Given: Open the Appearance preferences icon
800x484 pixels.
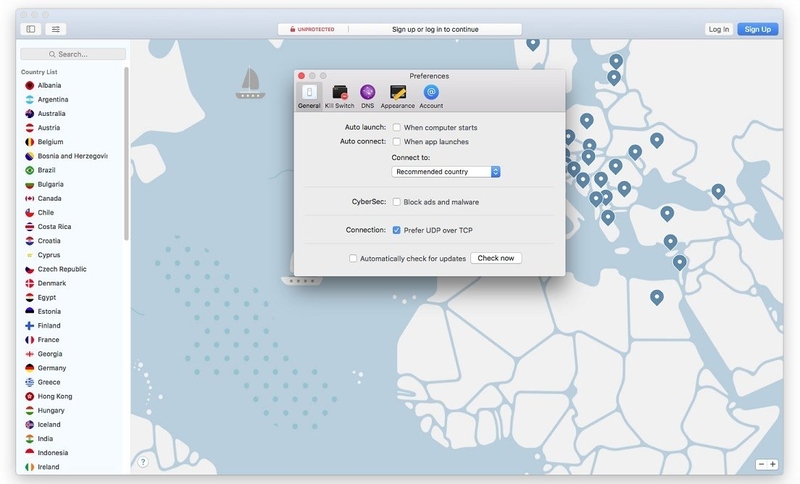Looking at the screenshot, I should point(397,97).
